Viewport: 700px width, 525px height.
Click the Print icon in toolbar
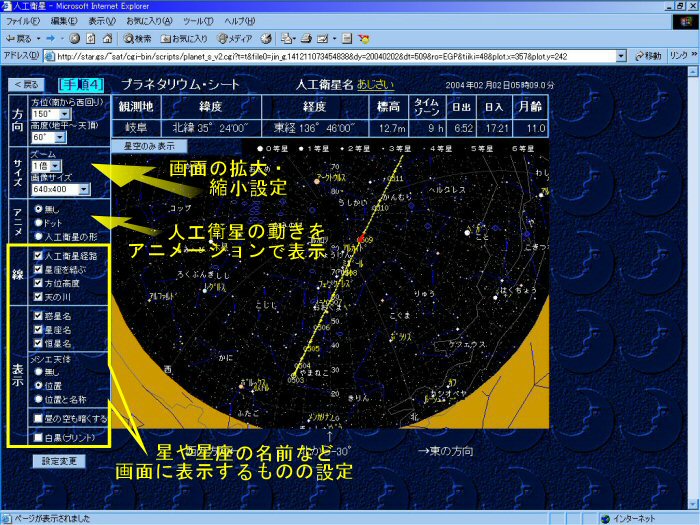click(x=306, y=39)
